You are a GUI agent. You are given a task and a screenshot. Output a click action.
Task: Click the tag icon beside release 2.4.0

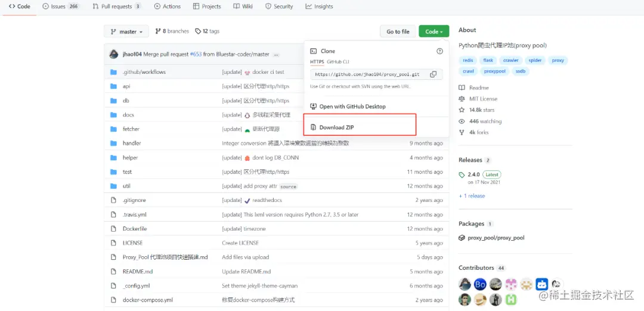[462, 175]
